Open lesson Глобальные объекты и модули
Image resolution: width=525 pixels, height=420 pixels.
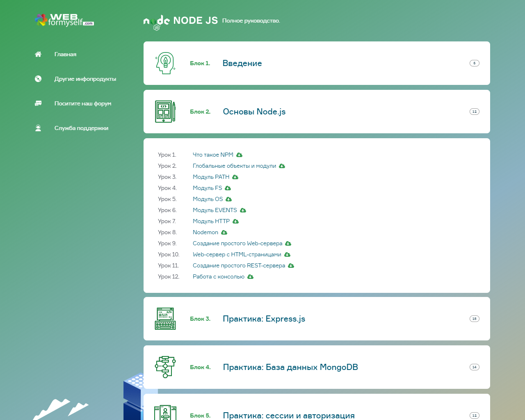click(234, 166)
